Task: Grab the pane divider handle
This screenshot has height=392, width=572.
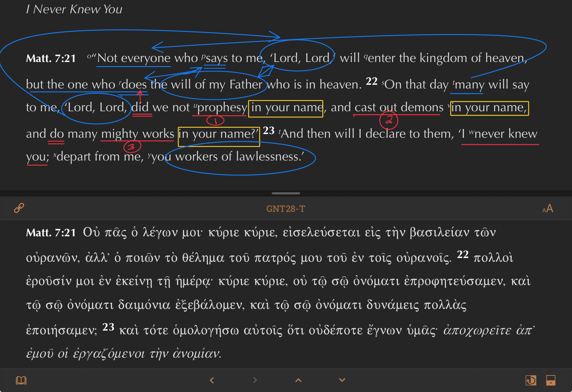Action: tap(286, 193)
